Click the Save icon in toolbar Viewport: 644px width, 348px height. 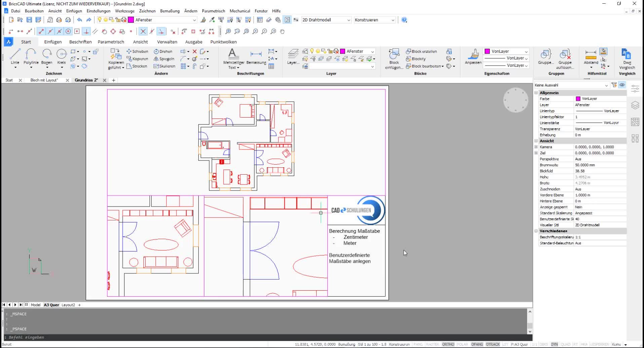(29, 20)
